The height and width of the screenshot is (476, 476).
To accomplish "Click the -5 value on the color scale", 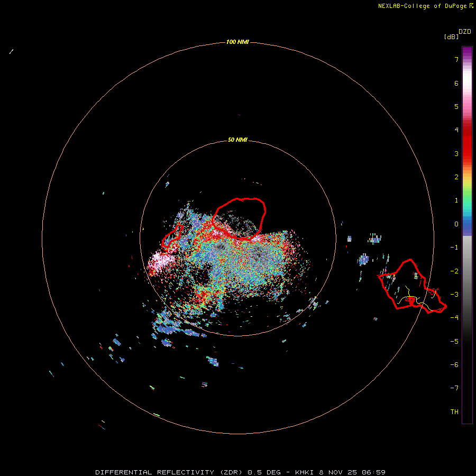I will pos(454,342).
